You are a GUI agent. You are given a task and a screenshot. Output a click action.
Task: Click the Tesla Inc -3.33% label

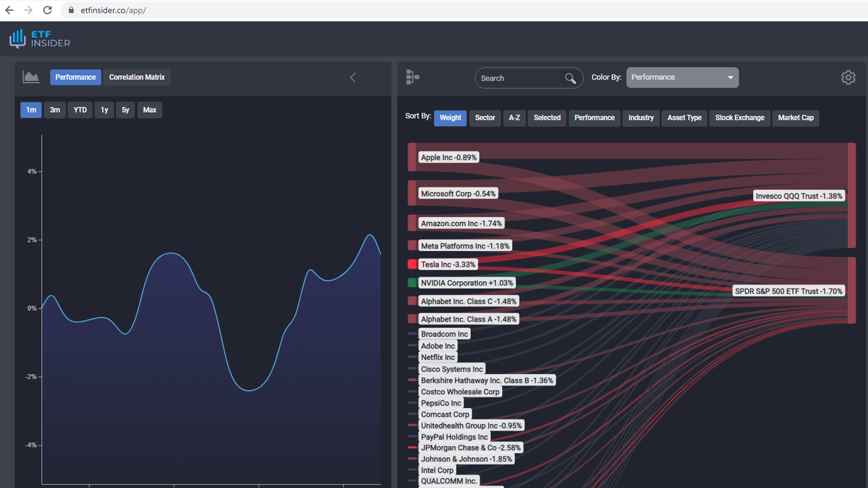(448, 265)
